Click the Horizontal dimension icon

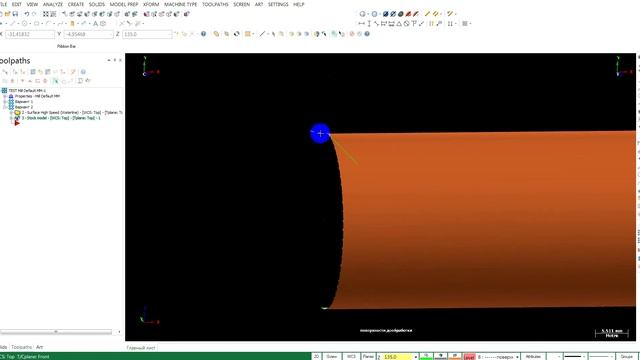point(361,24)
